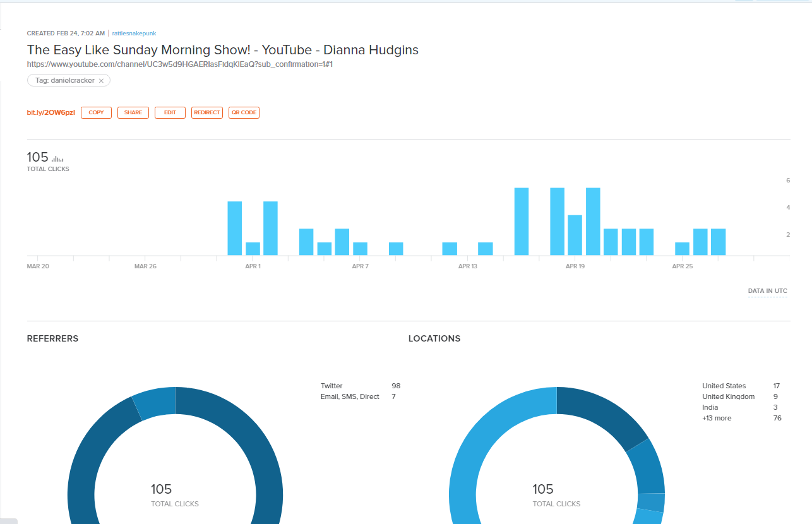Click the MAR 20 axis label

(38, 266)
